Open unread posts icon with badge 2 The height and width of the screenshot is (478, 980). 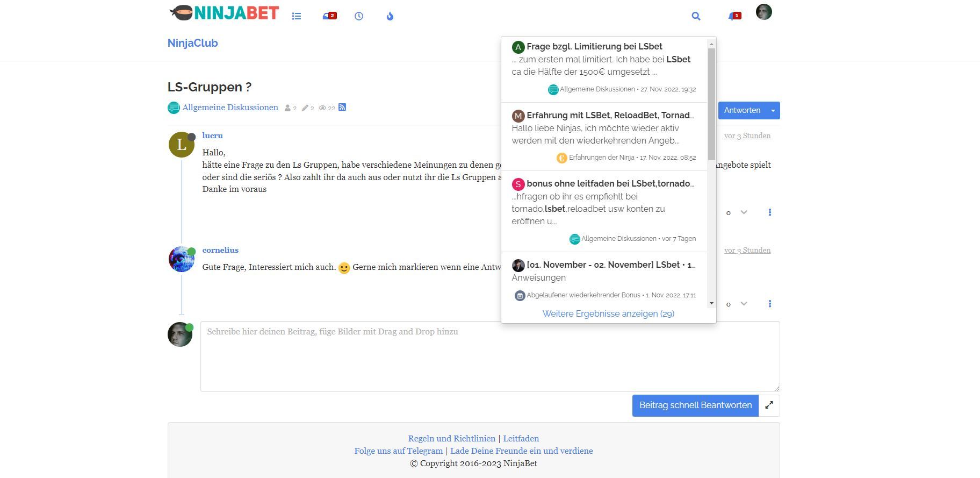click(x=329, y=16)
